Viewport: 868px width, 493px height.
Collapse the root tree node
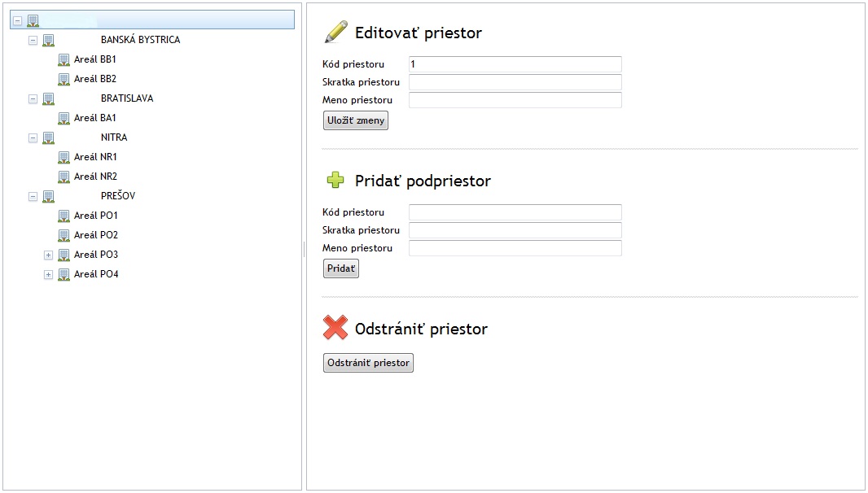[18, 20]
